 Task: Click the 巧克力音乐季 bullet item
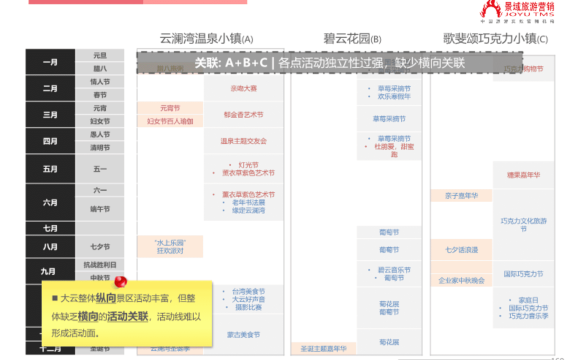pyautogui.click(x=528, y=316)
